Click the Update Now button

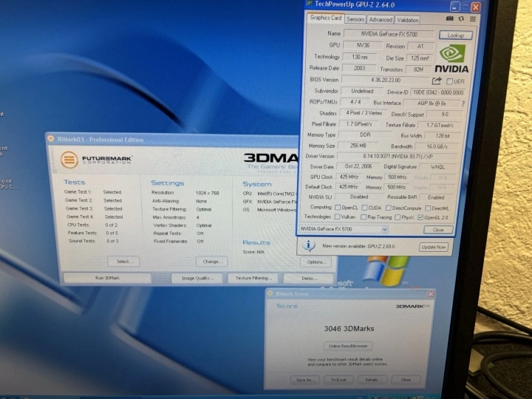pyautogui.click(x=434, y=248)
